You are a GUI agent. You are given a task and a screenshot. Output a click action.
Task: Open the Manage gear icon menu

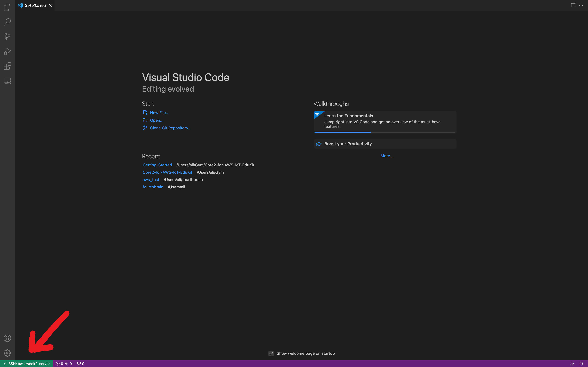pyautogui.click(x=7, y=353)
